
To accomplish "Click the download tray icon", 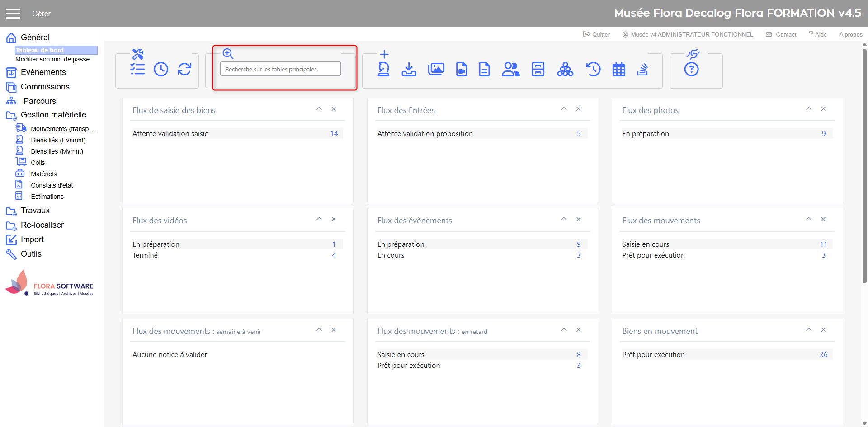I will (x=409, y=69).
